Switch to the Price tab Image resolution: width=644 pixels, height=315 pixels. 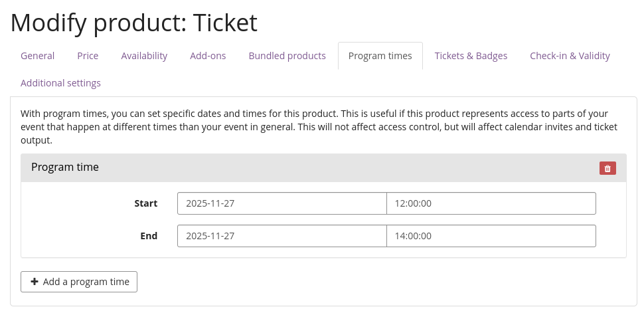tap(88, 56)
